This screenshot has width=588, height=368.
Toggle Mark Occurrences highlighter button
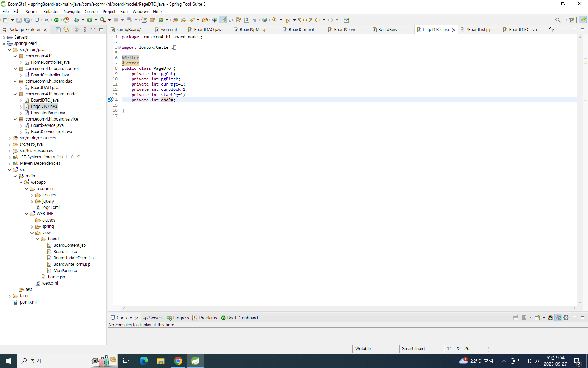223,20
